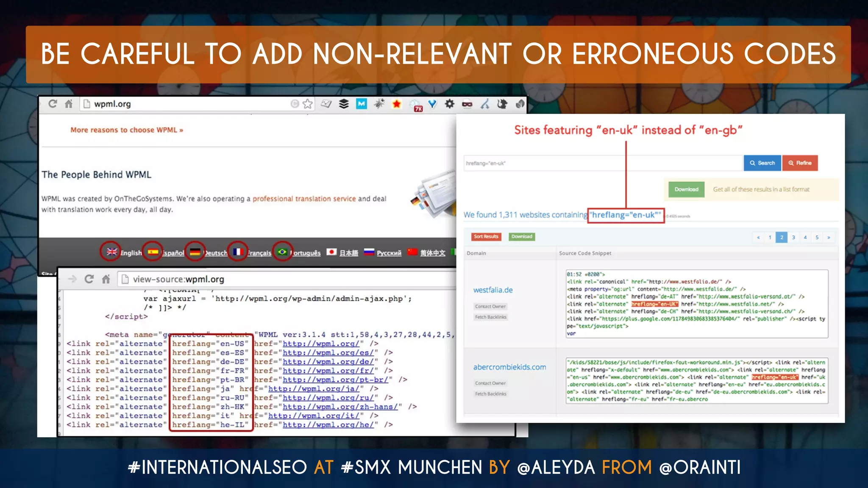Select the Spanish flag for Español
This screenshot has width=868, height=488.
[153, 252]
